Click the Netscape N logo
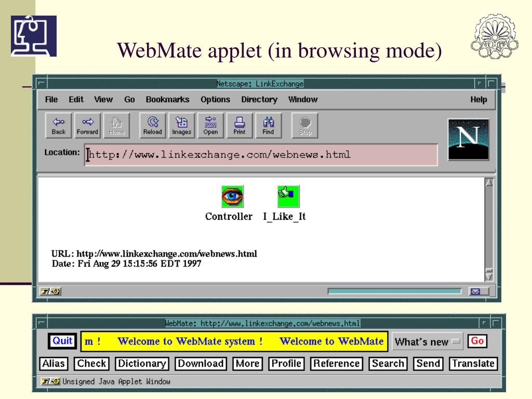The width and height of the screenshot is (532, 399). point(469,139)
